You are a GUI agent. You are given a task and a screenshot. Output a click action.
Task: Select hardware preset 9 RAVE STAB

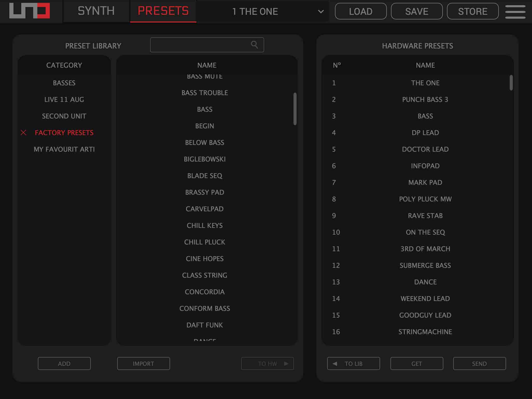[425, 216]
